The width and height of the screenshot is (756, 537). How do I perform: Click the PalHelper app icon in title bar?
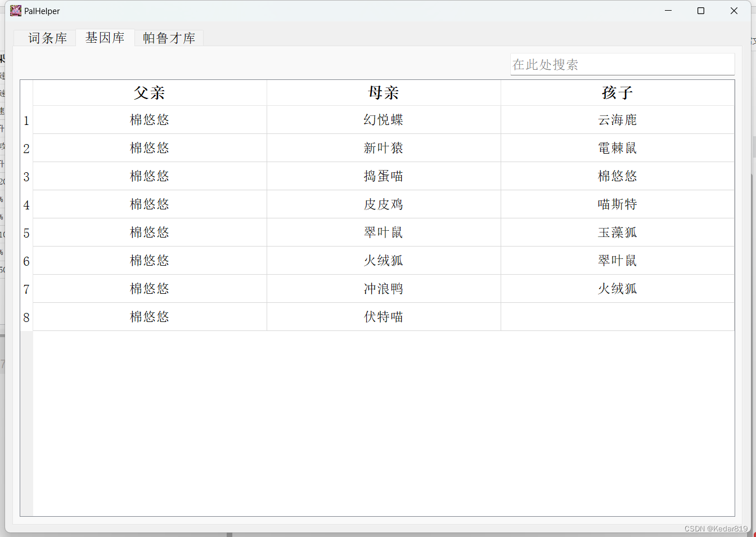point(16,11)
